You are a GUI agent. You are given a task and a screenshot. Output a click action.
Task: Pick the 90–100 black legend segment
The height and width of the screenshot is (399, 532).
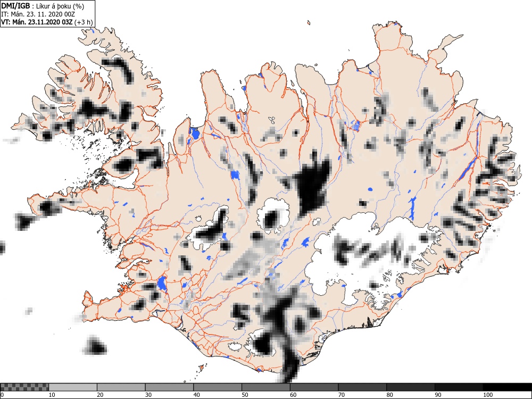(x=459, y=387)
